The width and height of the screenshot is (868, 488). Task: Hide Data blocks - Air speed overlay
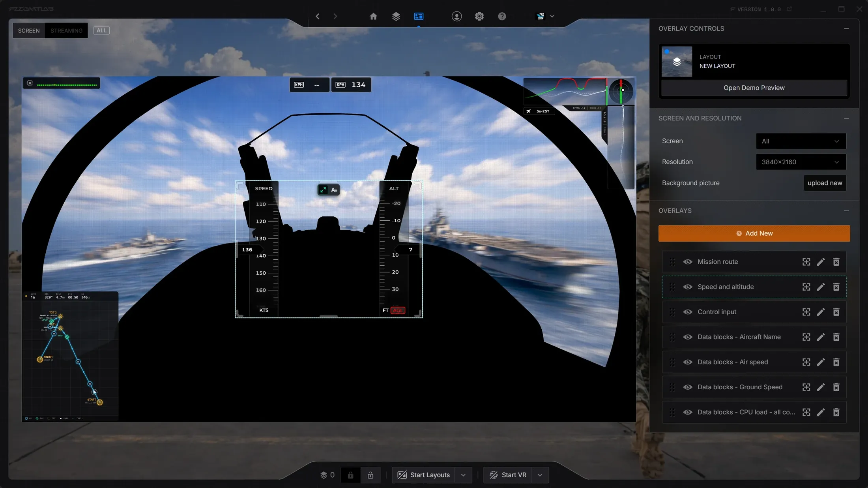[688, 362]
